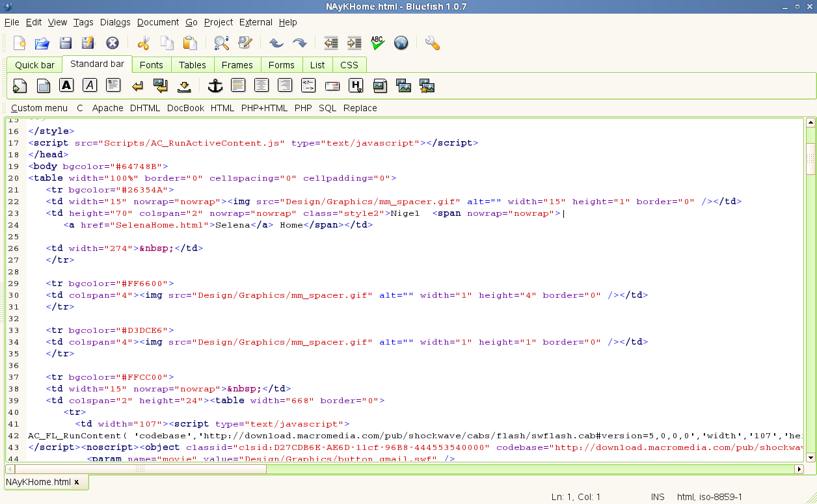Switch to the CSS tab
The height and width of the screenshot is (504, 817).
tap(349, 65)
